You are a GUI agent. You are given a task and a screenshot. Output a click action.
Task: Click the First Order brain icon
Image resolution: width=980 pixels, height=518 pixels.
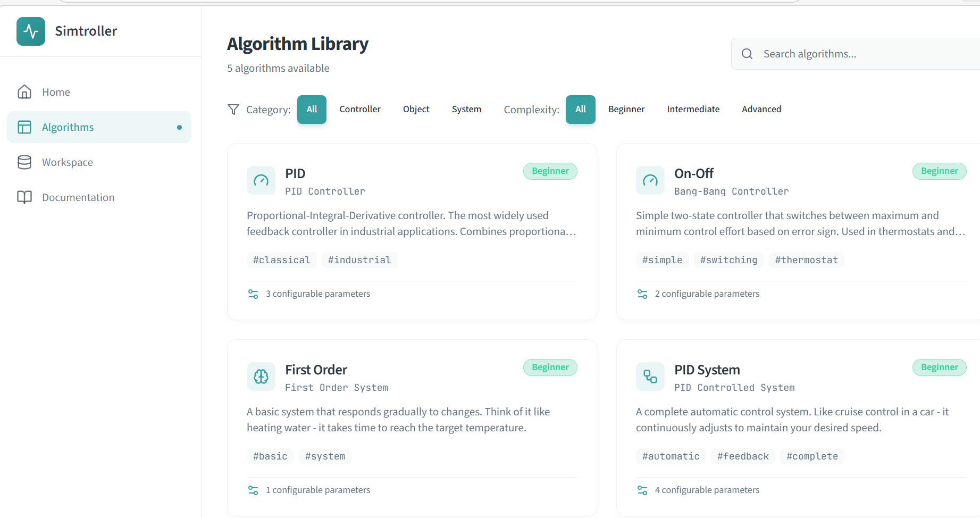[x=261, y=377]
